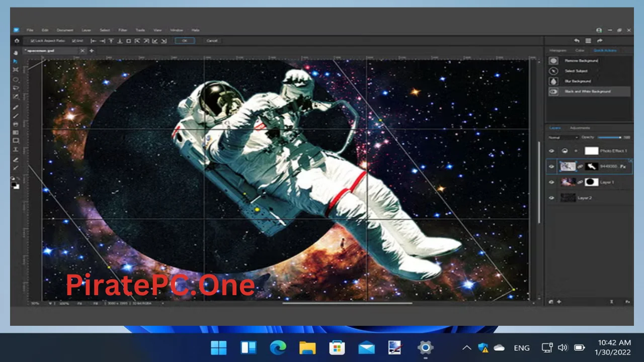
Task: Select the Text tool
Action: [16, 149]
